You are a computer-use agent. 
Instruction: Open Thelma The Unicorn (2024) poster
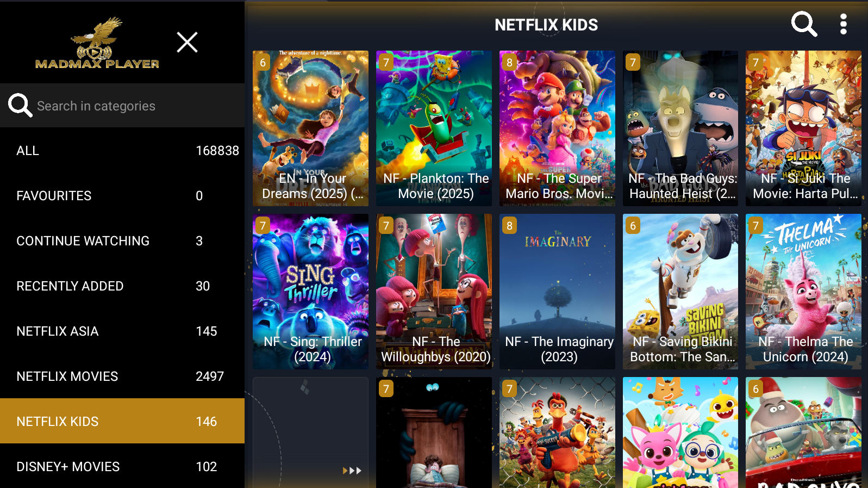click(803, 292)
